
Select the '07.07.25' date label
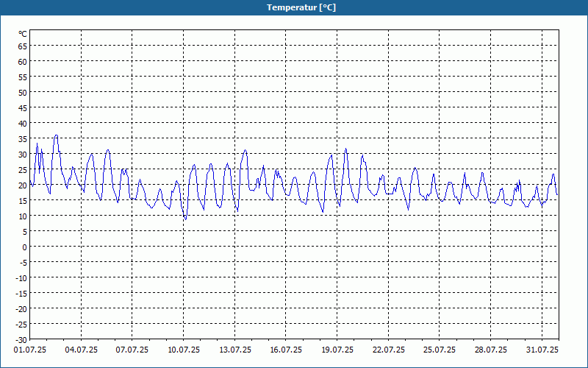(x=132, y=350)
